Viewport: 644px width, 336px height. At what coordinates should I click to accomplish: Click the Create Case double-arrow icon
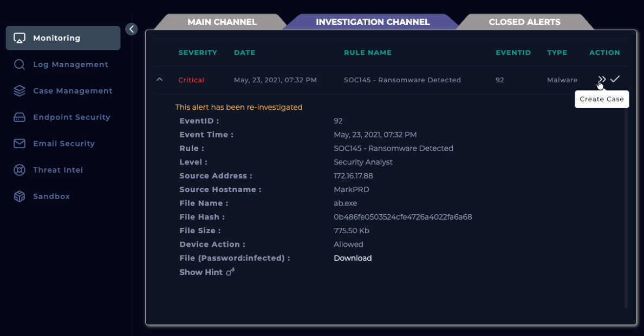602,80
